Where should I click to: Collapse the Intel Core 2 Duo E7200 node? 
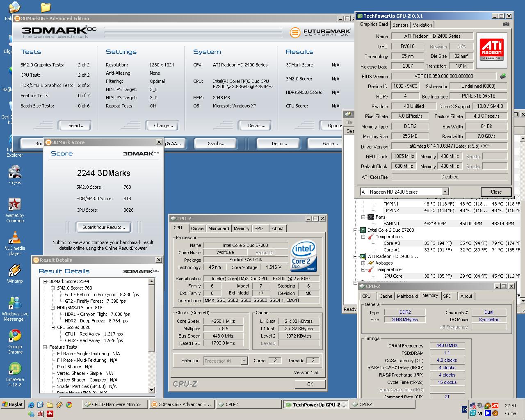pos(355,230)
